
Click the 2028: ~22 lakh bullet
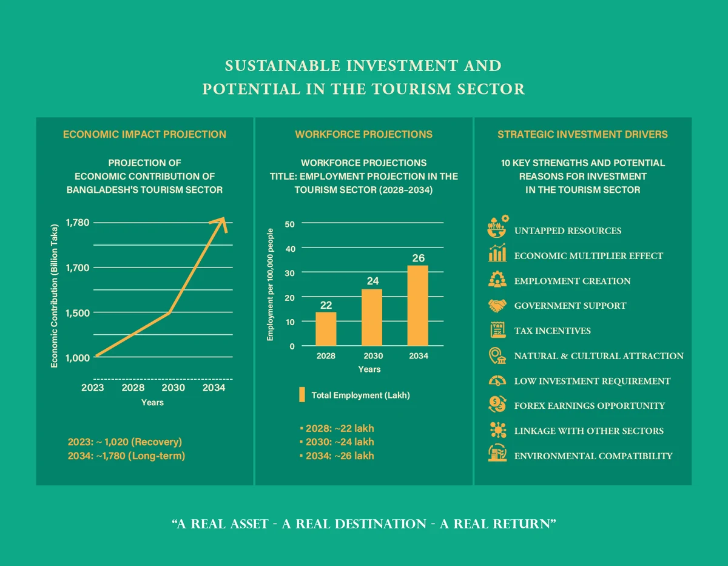click(337, 429)
